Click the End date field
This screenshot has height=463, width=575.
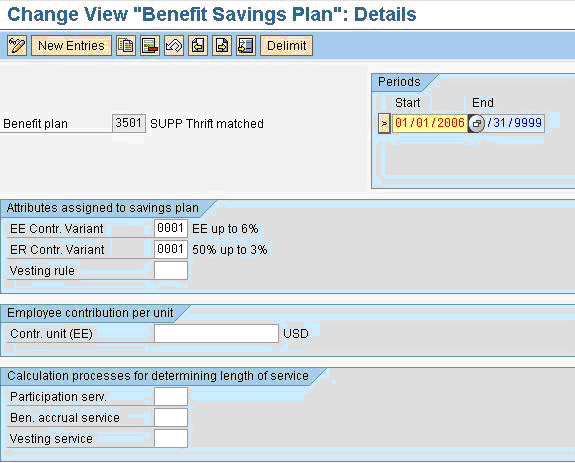coord(514,123)
